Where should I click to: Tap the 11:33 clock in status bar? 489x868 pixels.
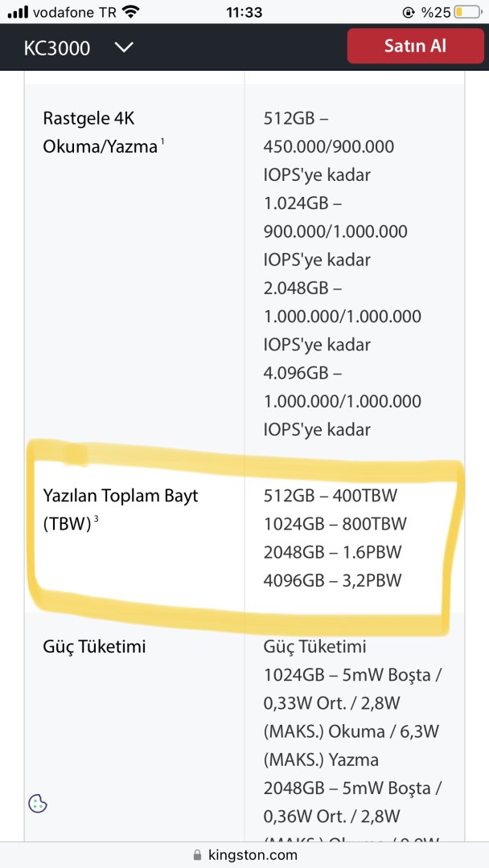(x=244, y=12)
